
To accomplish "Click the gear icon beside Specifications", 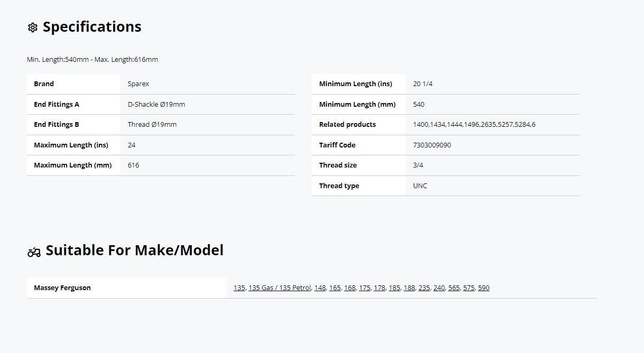I will (33, 27).
